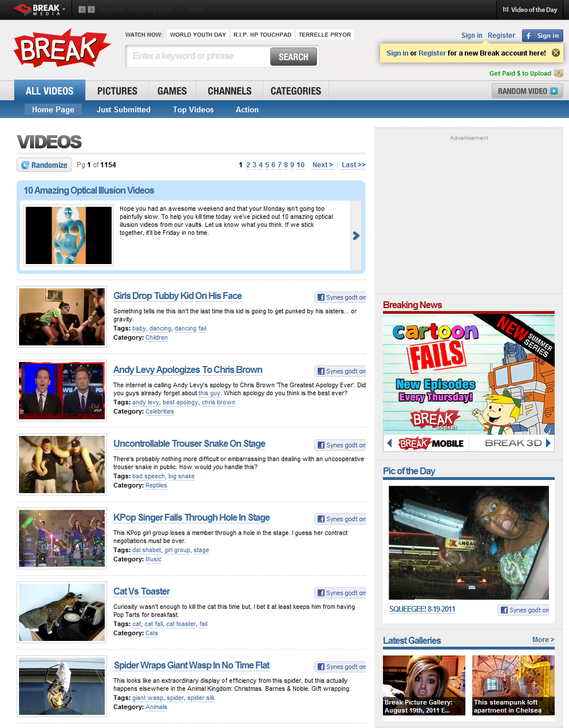Screen dimensions: 569x728
Task: Open Cartoon Fails banner
Action: coord(469,375)
